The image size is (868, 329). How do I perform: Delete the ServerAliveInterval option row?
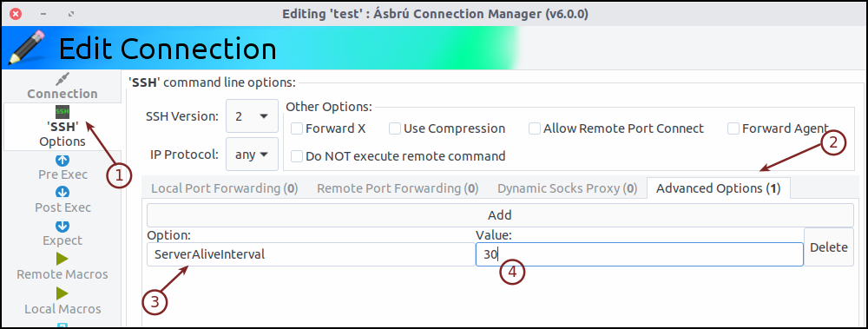(829, 247)
